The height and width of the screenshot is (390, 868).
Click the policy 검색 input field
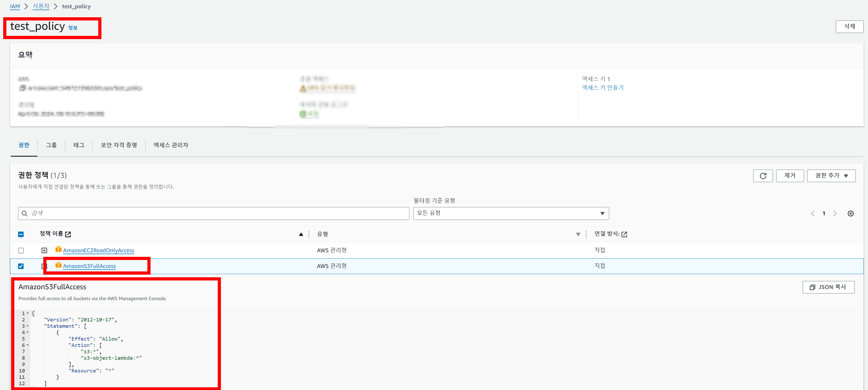coord(216,213)
